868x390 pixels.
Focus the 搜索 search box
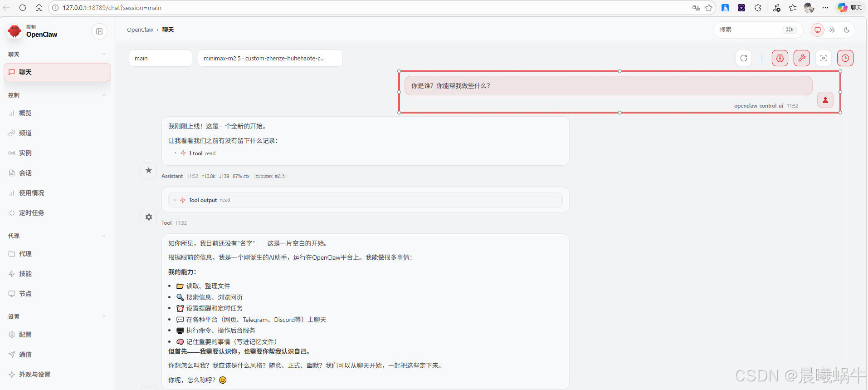click(x=758, y=30)
